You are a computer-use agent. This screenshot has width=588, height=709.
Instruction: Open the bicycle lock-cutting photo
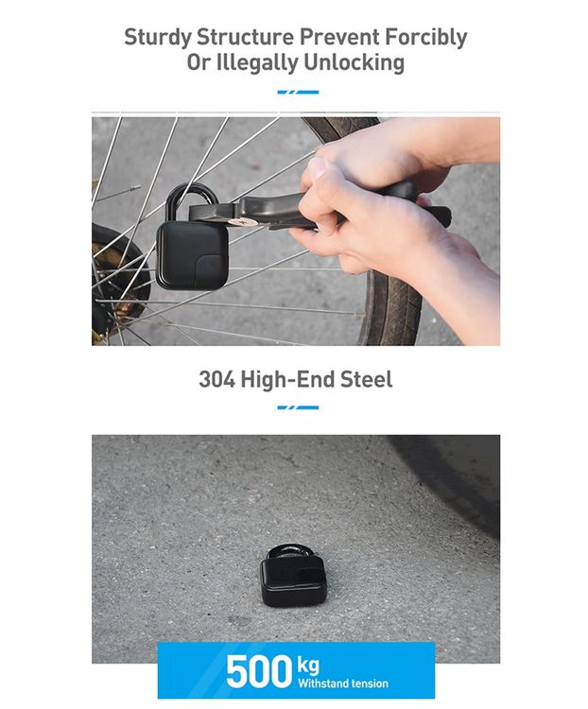click(296, 231)
